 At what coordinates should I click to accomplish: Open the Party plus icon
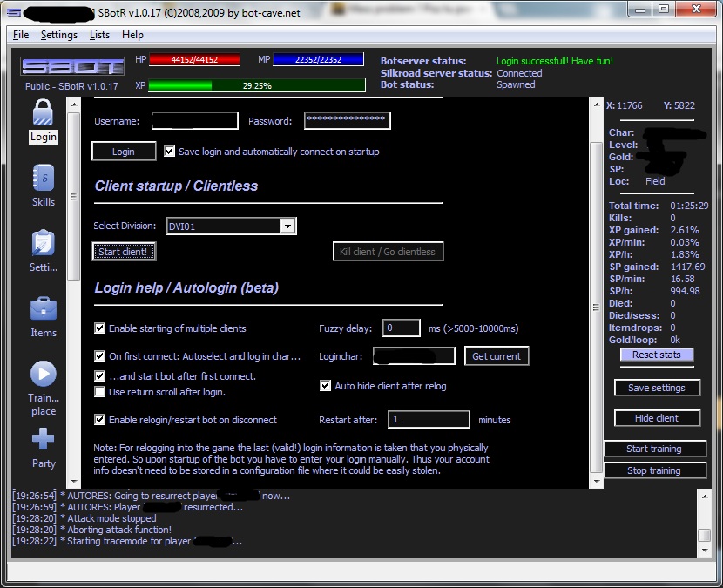coord(44,438)
